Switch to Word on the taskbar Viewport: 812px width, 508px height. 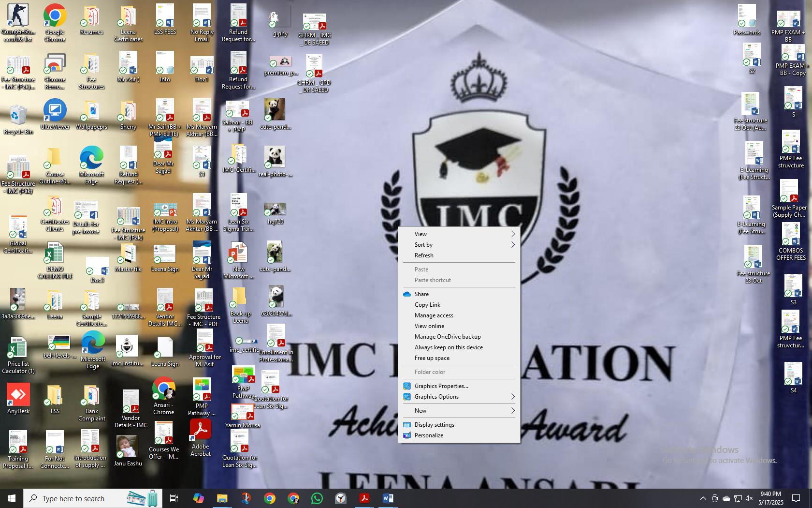pos(388,498)
